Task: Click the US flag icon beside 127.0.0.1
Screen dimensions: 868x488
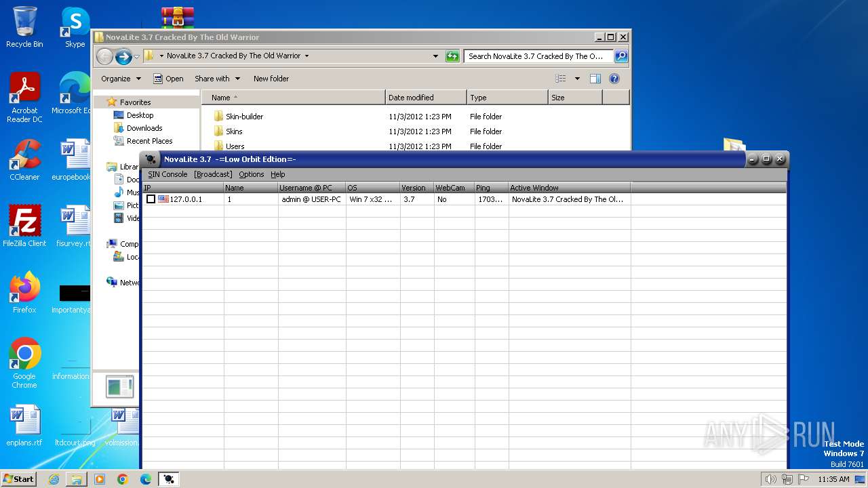Action: pyautogui.click(x=163, y=199)
